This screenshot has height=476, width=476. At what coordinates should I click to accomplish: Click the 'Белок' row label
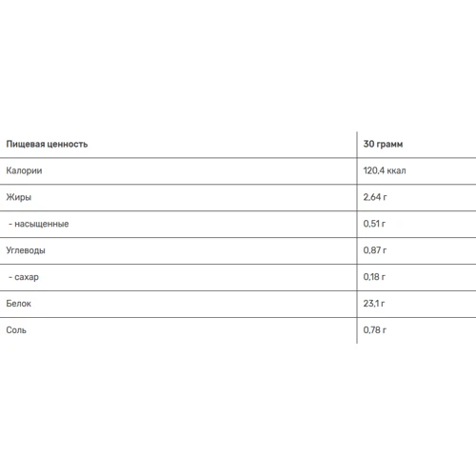click(19, 304)
